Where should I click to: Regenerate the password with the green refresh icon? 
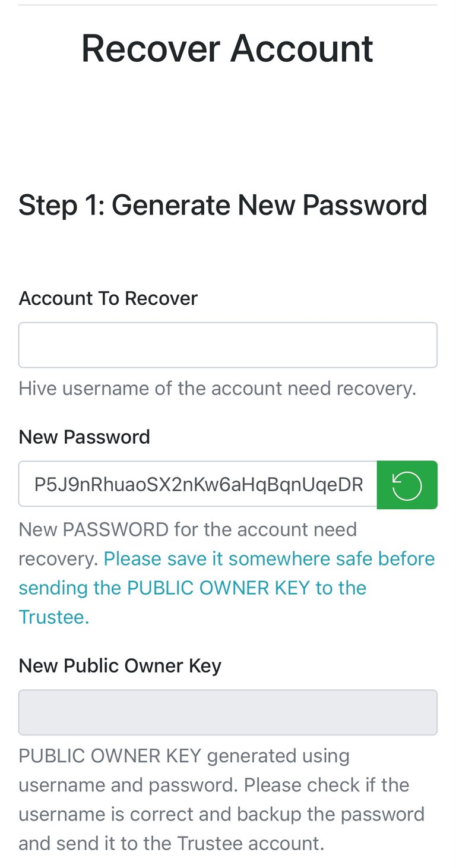[x=407, y=485]
